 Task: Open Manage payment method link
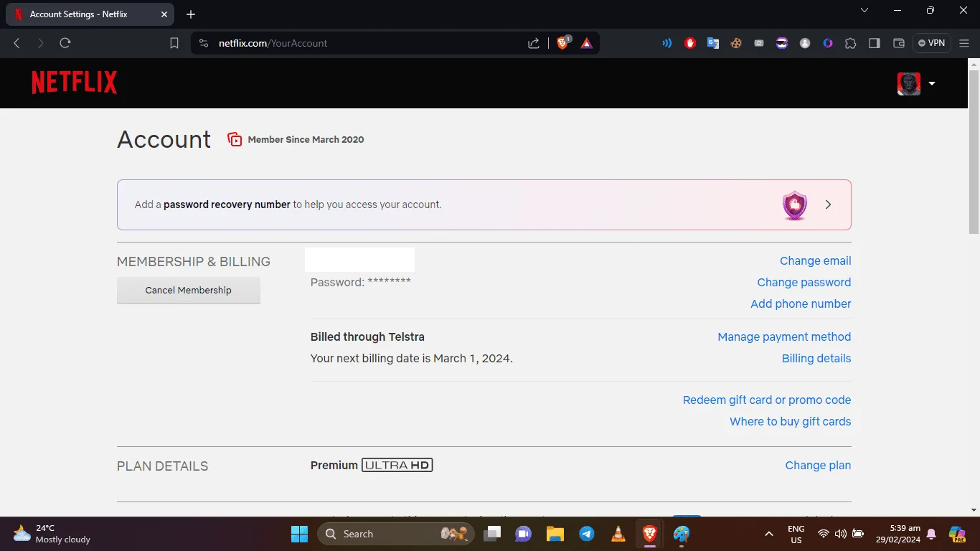point(784,337)
